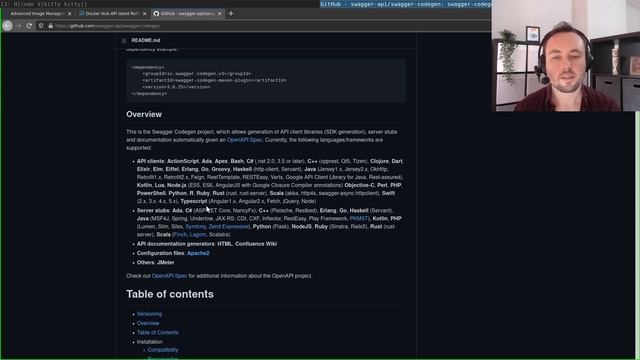Image resolution: width=640 pixels, height=360 pixels.
Task: Select the GitHub swagger-codegen tab
Action: [188, 13]
